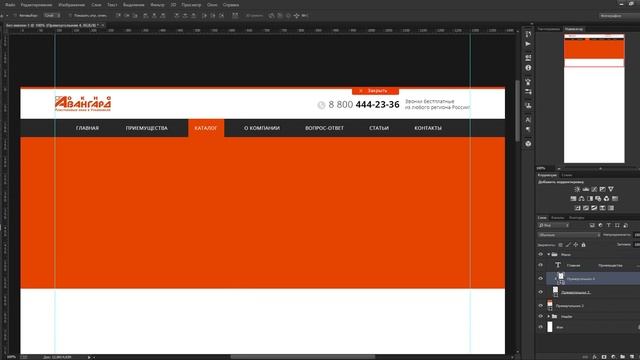The height and width of the screenshot is (360, 640).
Task: Click the Navigator zoom out button
Action: point(559,168)
